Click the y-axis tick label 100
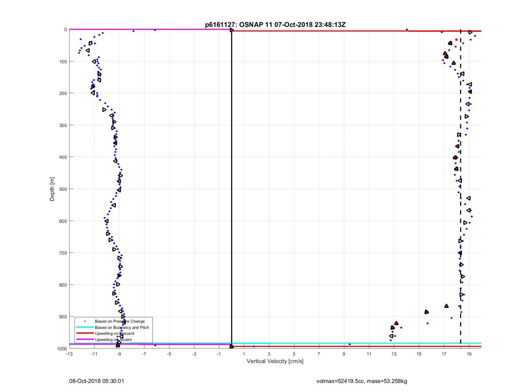 (x=63, y=62)
